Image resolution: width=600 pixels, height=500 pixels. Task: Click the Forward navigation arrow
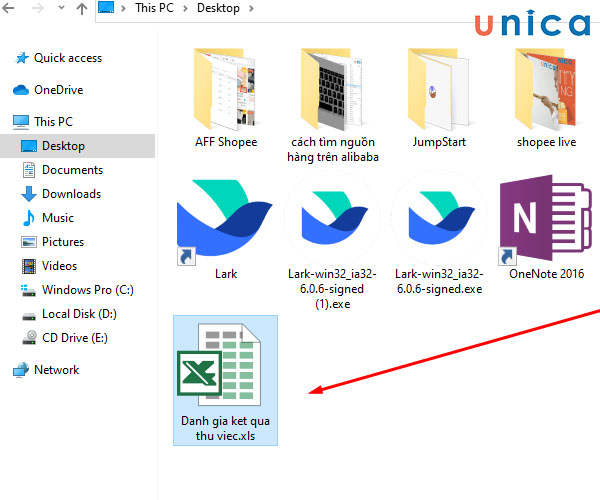[x=38, y=8]
